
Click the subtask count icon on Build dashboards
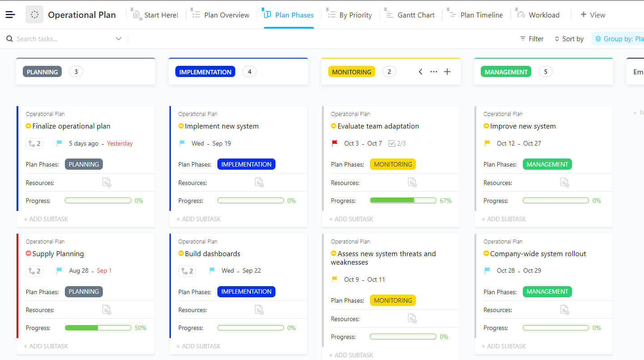(187, 271)
